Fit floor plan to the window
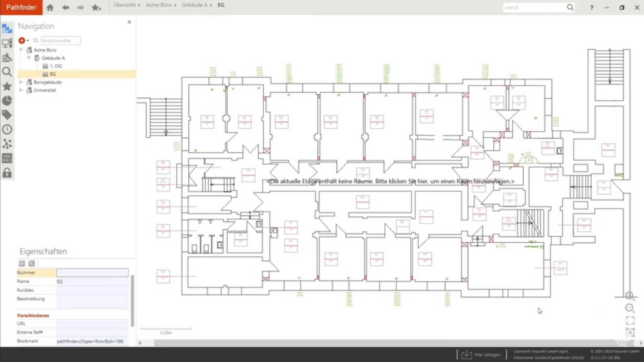Screen dimensions: 644x362 [x=630, y=320]
